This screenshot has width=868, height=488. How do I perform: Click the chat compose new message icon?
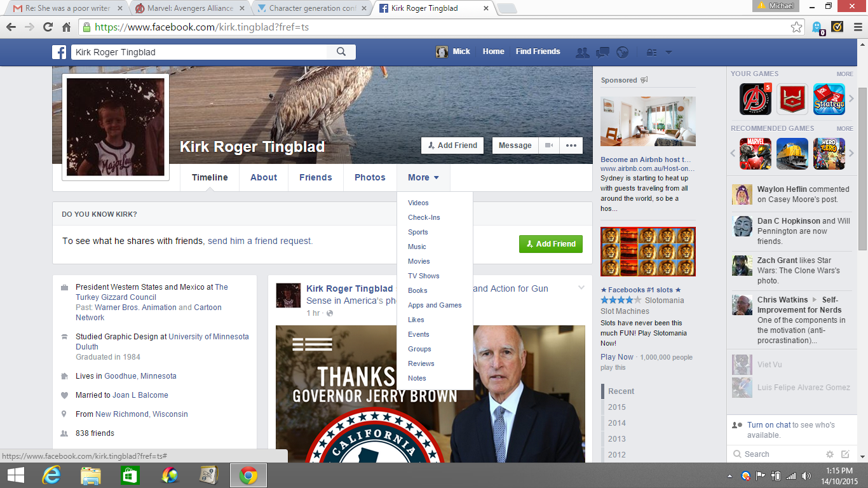(845, 454)
